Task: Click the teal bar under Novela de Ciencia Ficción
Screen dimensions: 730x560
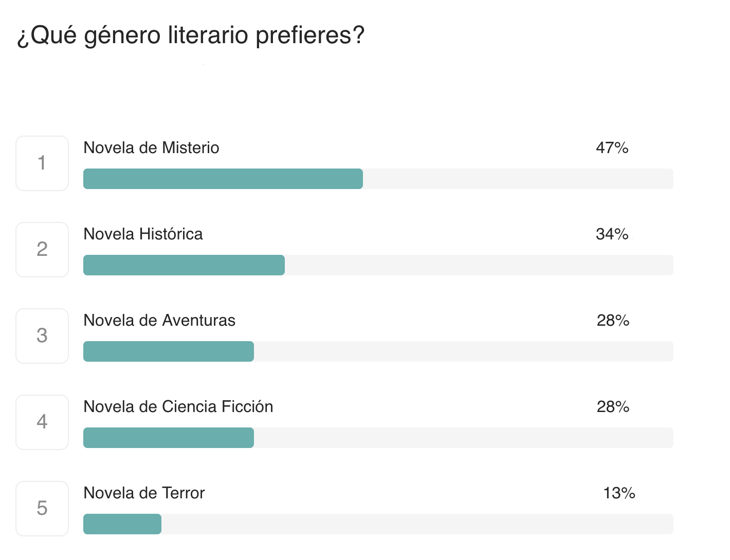Action: pos(168,438)
